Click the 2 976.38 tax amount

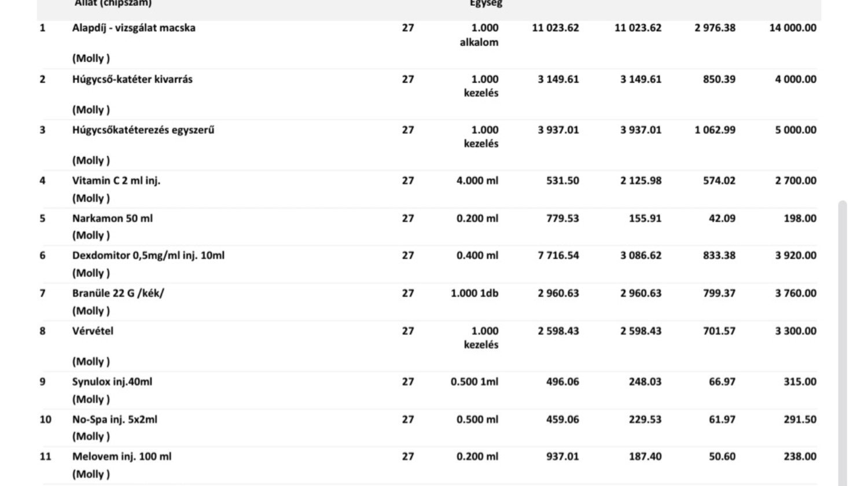[715, 28]
